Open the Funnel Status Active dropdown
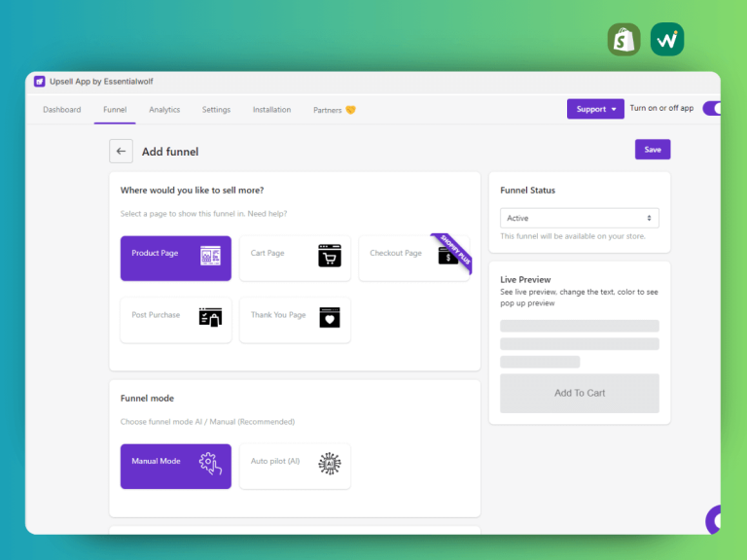The height and width of the screenshot is (560, 747). coord(580,218)
